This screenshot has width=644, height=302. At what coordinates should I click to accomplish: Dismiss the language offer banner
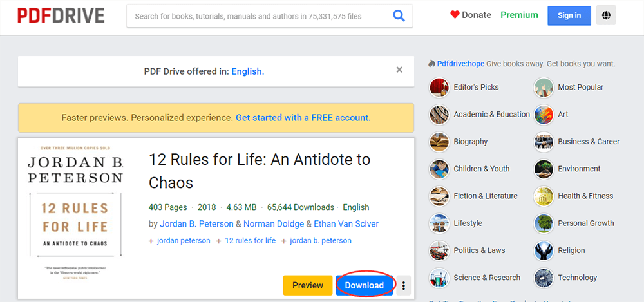(399, 70)
